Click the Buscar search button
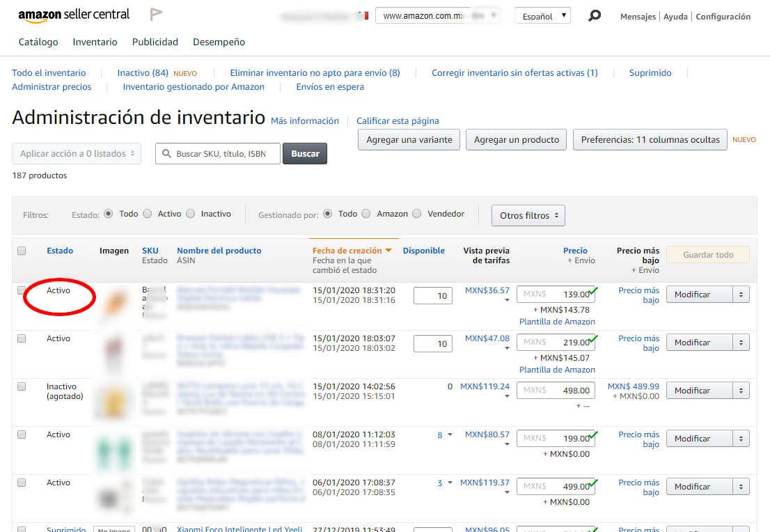770x532 pixels. (304, 154)
